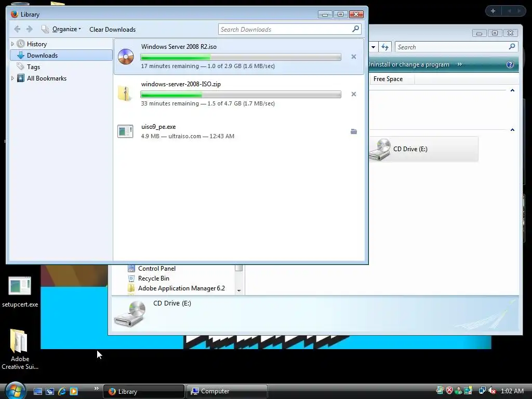The height and width of the screenshot is (399, 532).
Task: Select CD Drive (E:) in Computer window
Action: coord(423,149)
